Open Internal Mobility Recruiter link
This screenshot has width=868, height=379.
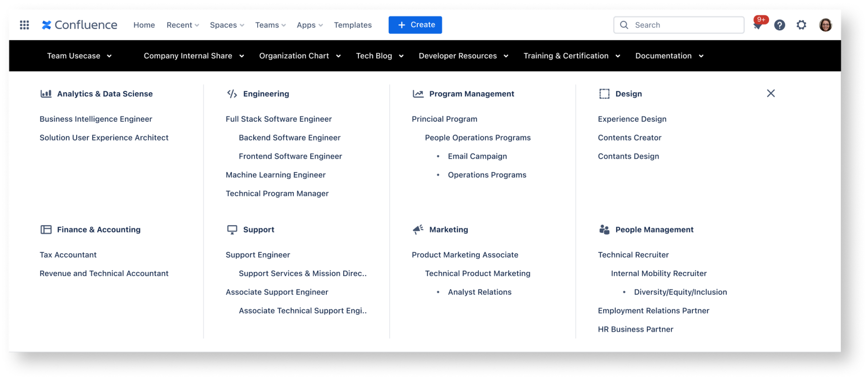pos(659,273)
